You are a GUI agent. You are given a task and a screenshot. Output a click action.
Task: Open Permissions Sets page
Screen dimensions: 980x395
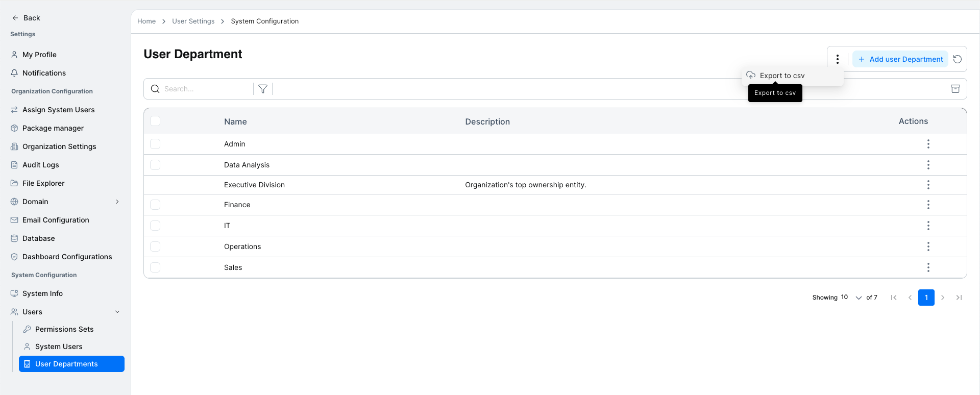(x=64, y=329)
